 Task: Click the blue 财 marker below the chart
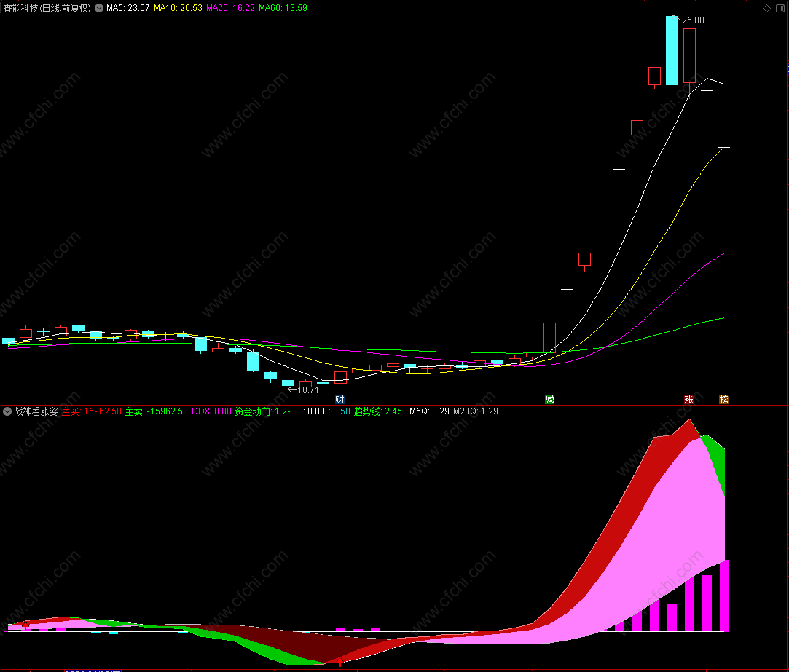point(339,400)
